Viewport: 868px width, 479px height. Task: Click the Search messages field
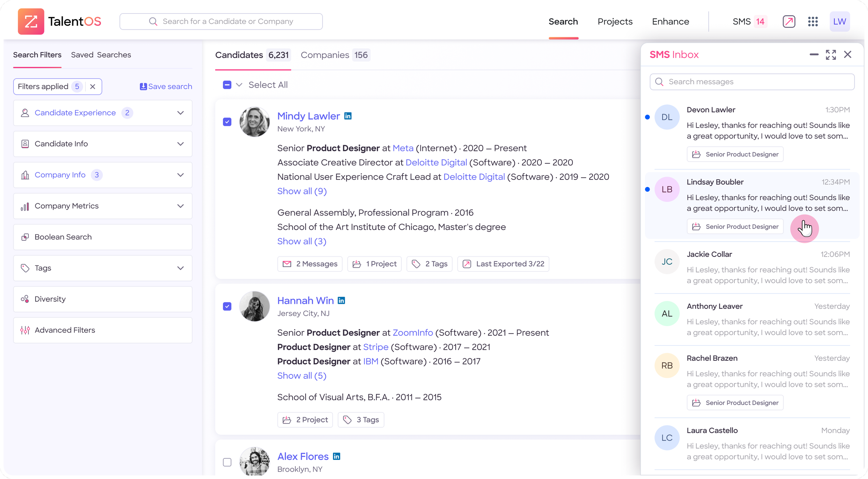(x=752, y=82)
